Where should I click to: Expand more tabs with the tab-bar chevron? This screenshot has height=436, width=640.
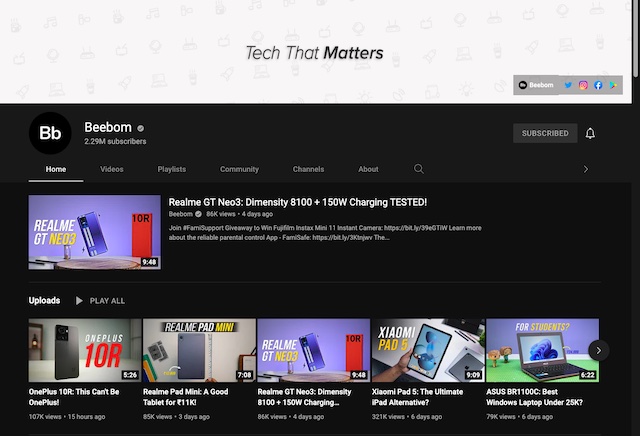coord(586,169)
